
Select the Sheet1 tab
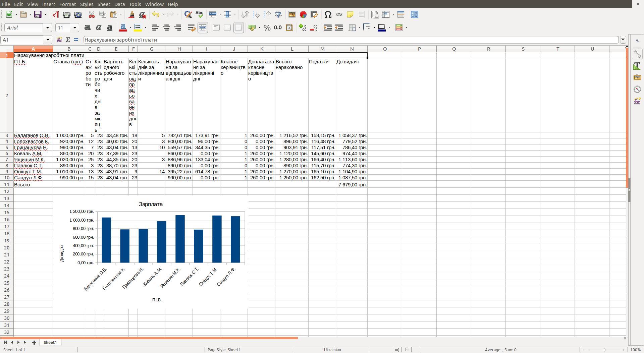[50, 342]
